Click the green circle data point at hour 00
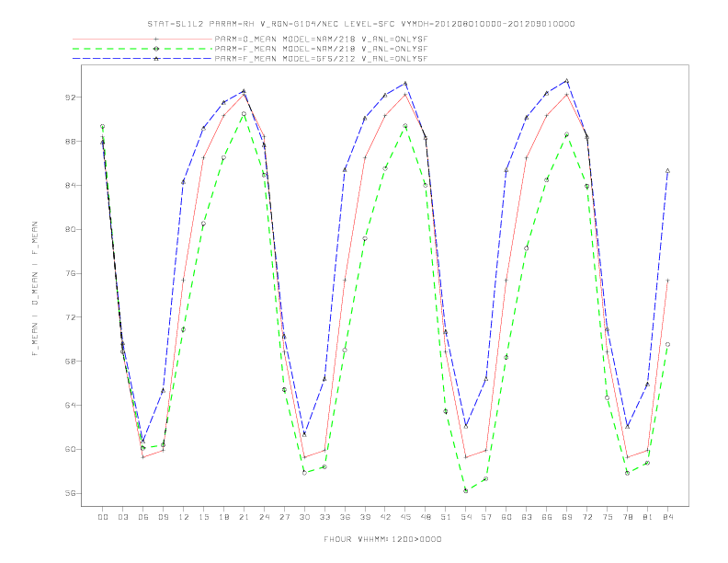728x563 pixels. point(103,126)
